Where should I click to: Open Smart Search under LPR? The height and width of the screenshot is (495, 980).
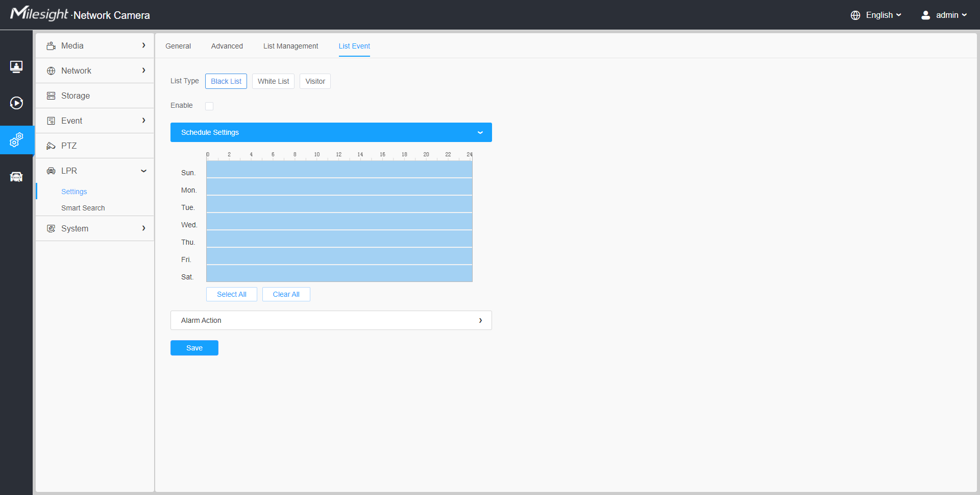(83, 208)
